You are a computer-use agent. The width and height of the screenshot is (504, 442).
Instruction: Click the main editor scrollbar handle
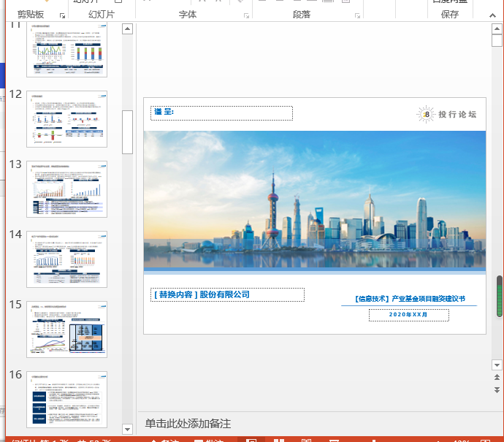tap(497, 40)
